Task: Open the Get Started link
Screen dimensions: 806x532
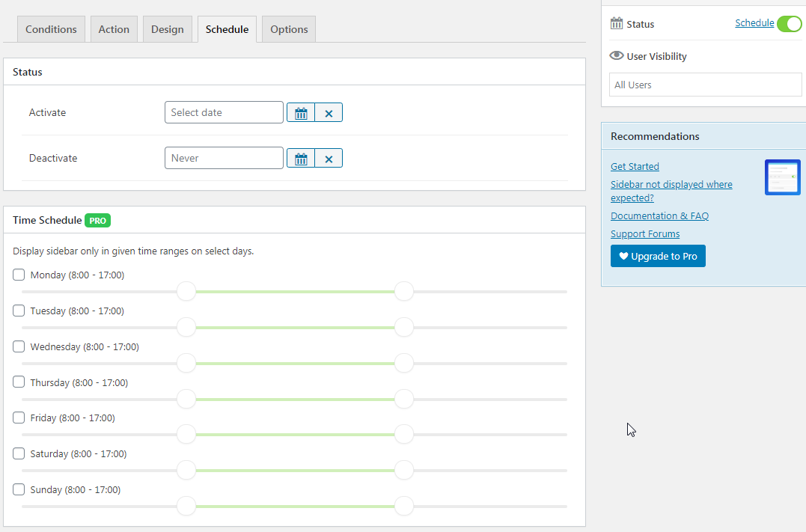Action: (635, 167)
